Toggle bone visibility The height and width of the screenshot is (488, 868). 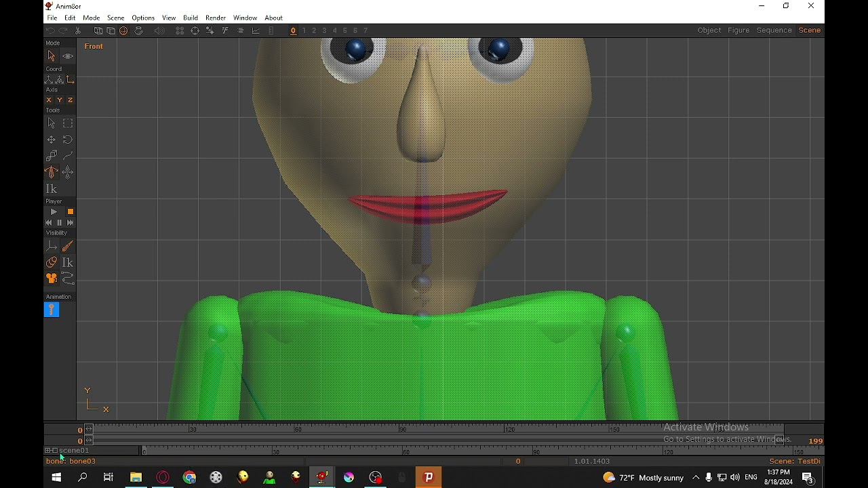(x=68, y=246)
